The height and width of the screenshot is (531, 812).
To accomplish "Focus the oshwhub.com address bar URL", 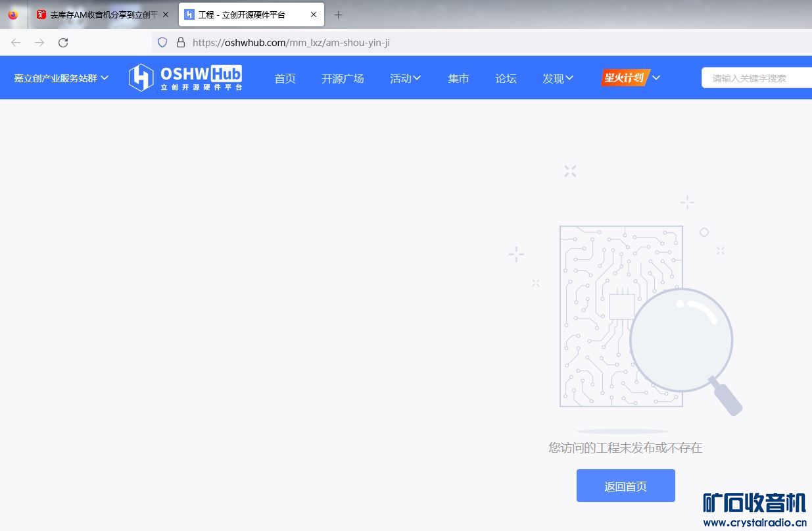I will click(x=291, y=43).
